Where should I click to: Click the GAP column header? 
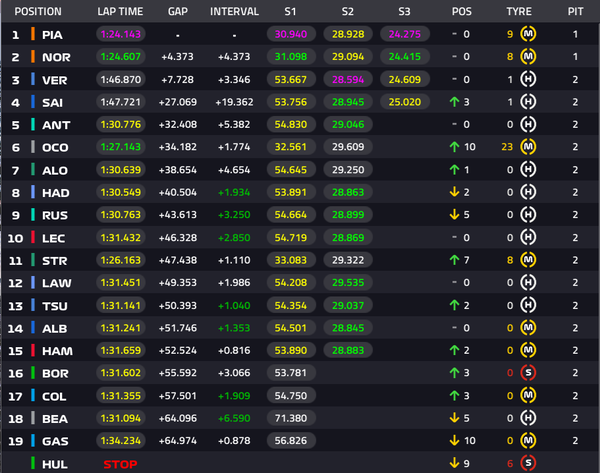pos(178,11)
